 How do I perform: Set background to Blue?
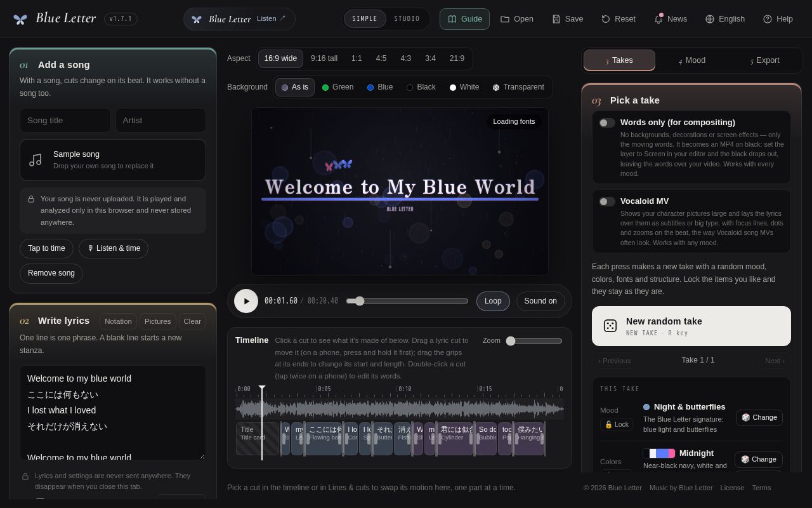click(x=380, y=87)
